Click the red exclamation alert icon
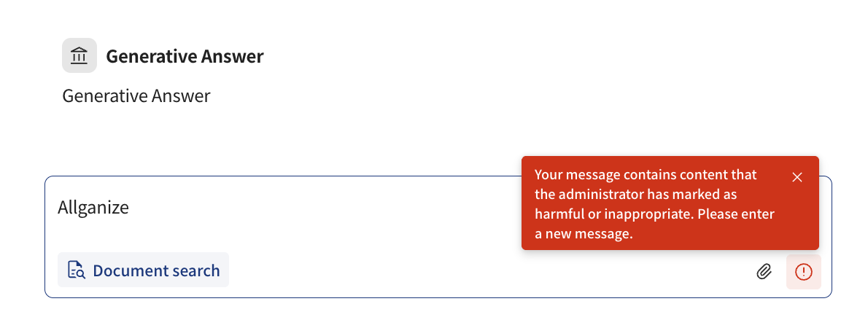 point(803,272)
